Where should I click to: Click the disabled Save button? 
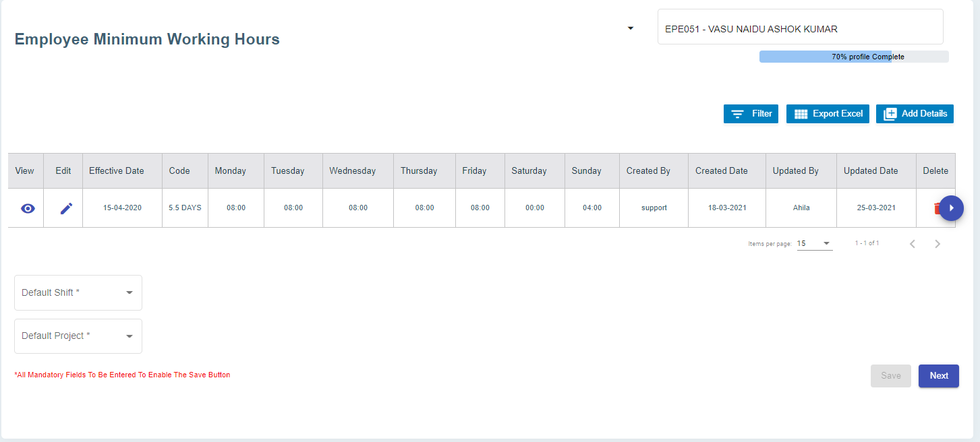(x=890, y=376)
